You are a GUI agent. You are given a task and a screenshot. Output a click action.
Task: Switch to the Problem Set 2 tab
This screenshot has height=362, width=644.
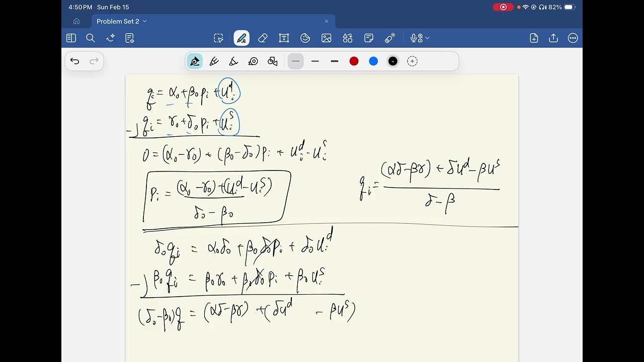118,21
